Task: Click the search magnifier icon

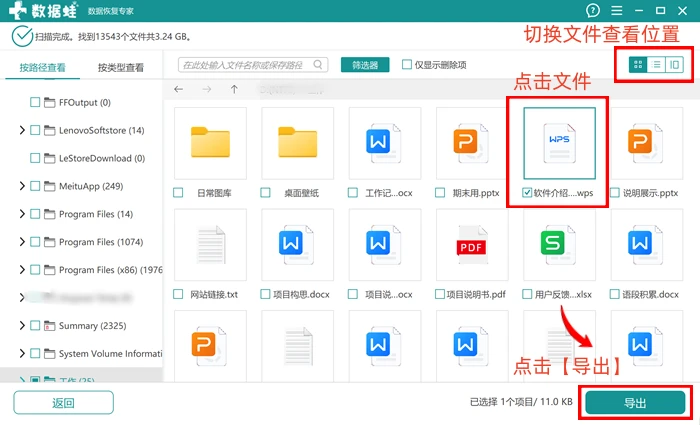Action: [318, 65]
